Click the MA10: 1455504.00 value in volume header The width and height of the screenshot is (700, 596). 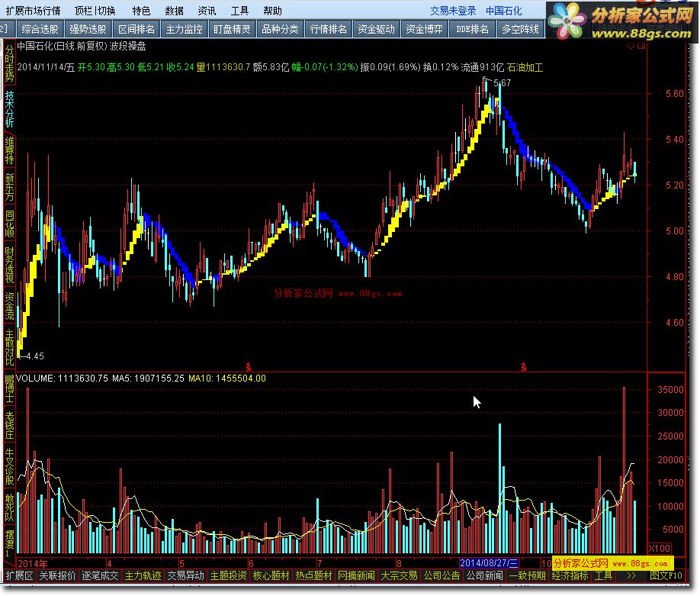(x=227, y=379)
